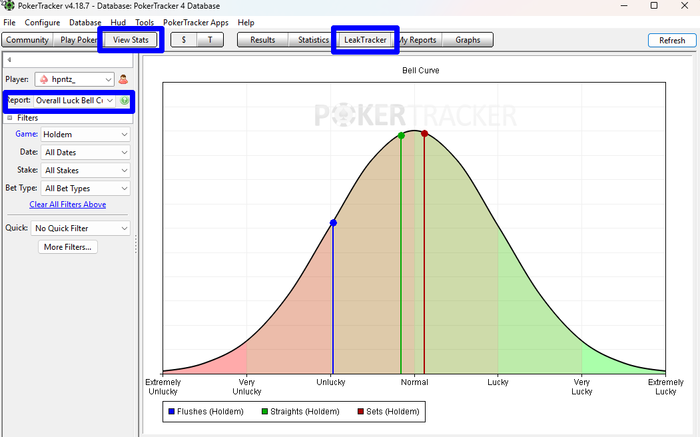Click the blue Flushes marker dot on curve
The image size is (700, 437).
coord(333,223)
